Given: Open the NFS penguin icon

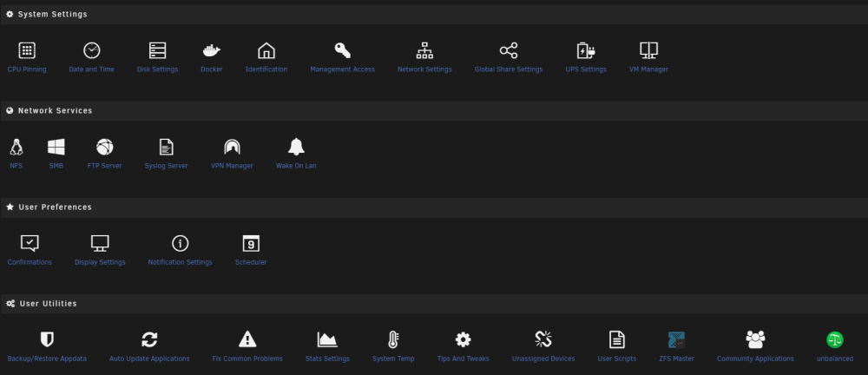Looking at the screenshot, I should click(16, 147).
